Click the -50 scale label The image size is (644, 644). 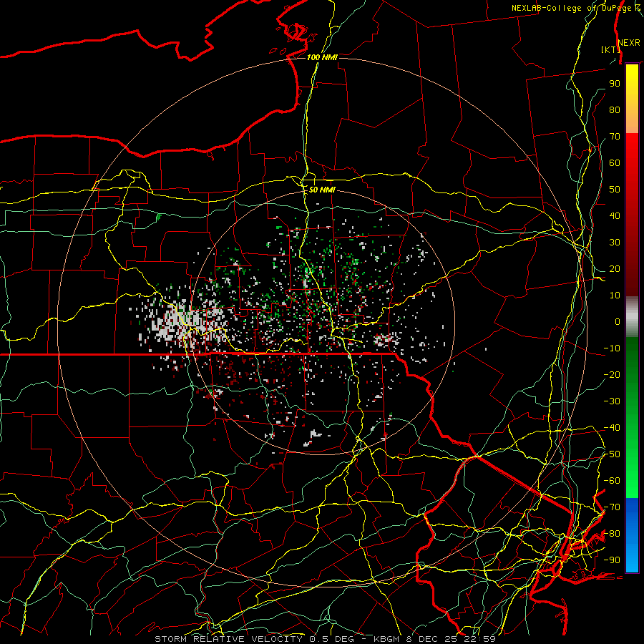[x=612, y=454]
